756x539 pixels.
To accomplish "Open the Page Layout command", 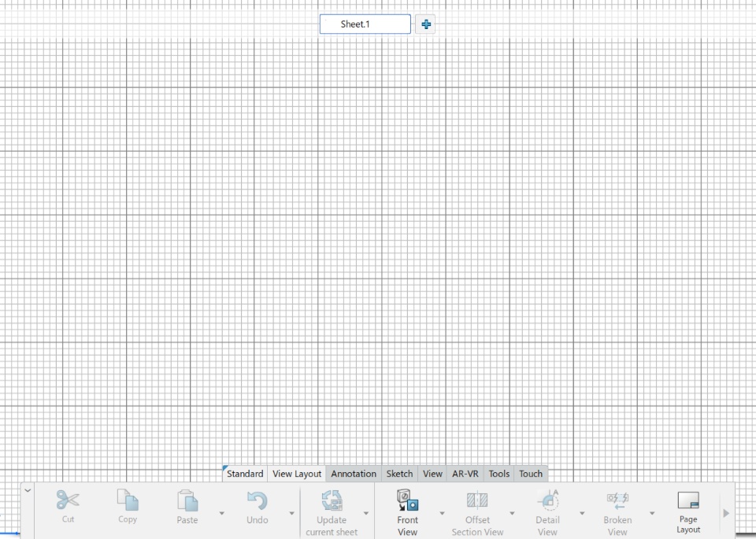I will 688,512.
